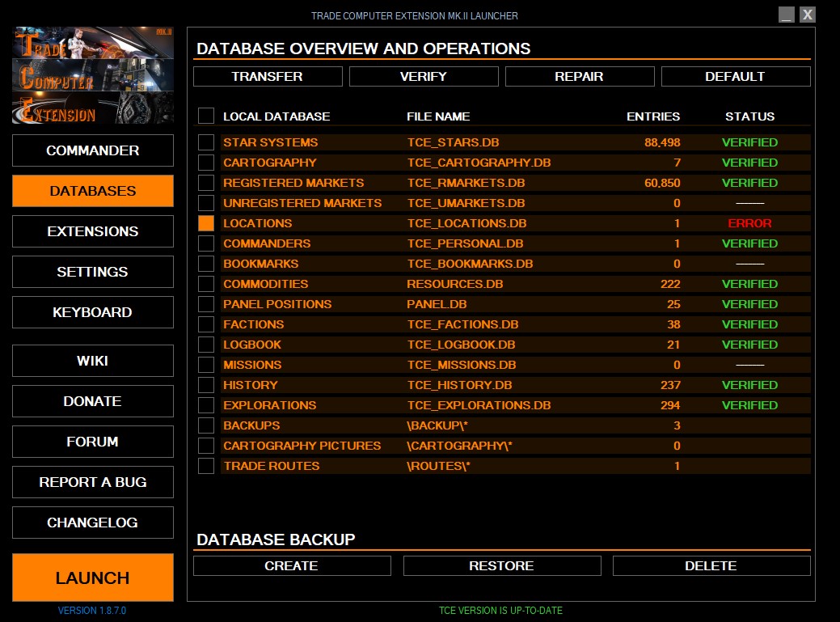Visit the Forum via sidebar button

pyautogui.click(x=93, y=442)
